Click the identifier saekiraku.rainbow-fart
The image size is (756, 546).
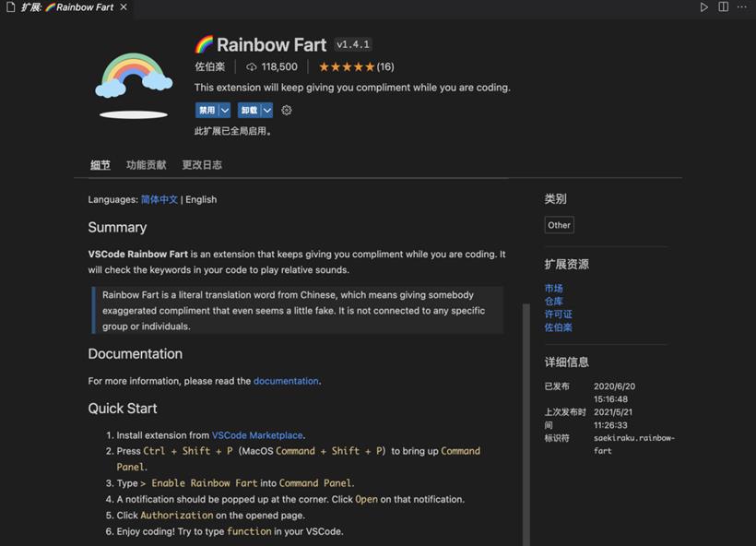634,445
